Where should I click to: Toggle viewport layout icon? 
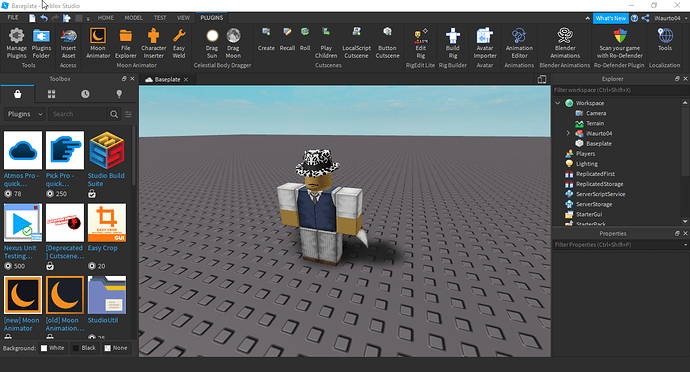[542, 79]
